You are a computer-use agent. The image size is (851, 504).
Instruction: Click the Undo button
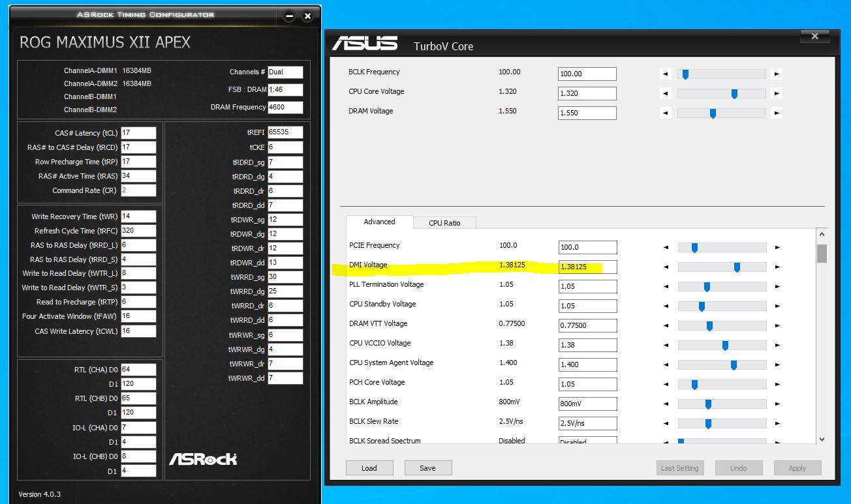pyautogui.click(x=738, y=467)
